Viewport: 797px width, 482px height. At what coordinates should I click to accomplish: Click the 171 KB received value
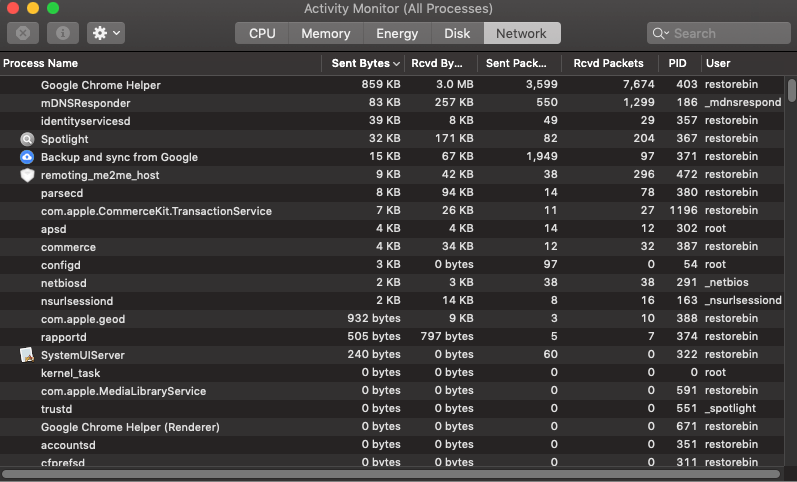[x=454, y=138]
